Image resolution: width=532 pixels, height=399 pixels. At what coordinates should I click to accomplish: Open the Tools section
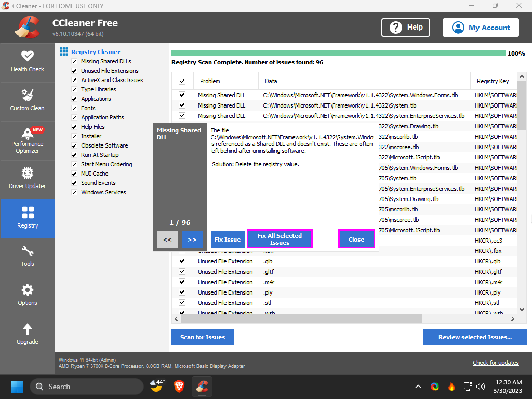tap(28, 258)
